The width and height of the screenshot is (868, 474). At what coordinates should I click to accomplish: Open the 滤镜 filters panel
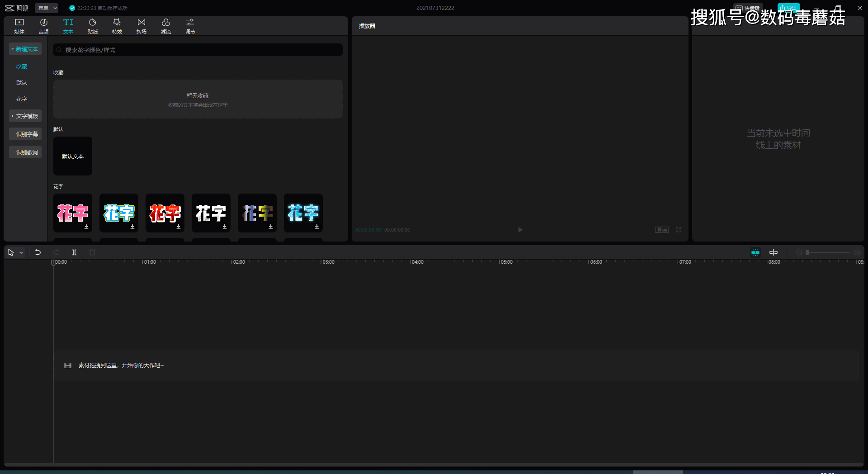[x=166, y=26]
